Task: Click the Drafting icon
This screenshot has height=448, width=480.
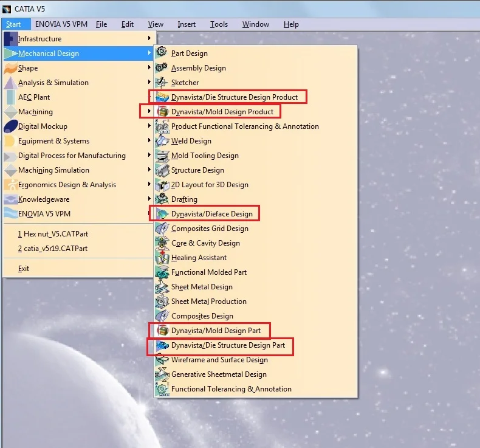Action: tap(162, 199)
